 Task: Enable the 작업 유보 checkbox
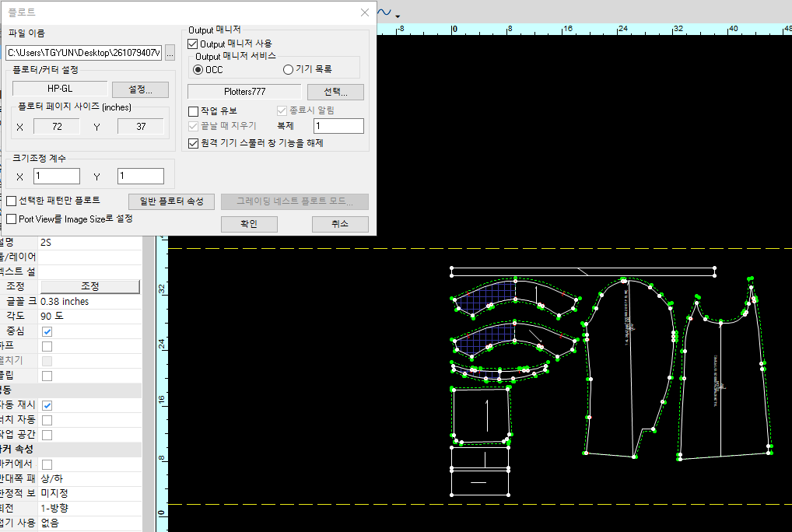pos(194,111)
